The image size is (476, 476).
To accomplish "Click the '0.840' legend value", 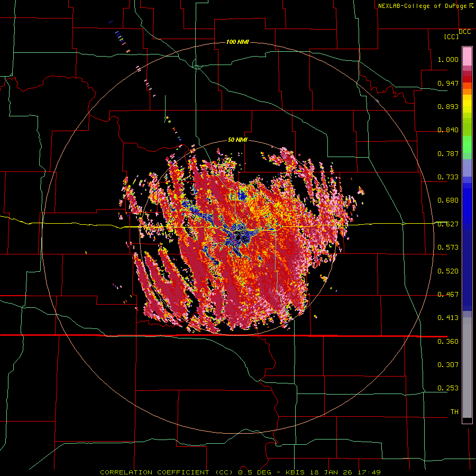I will (x=448, y=130).
